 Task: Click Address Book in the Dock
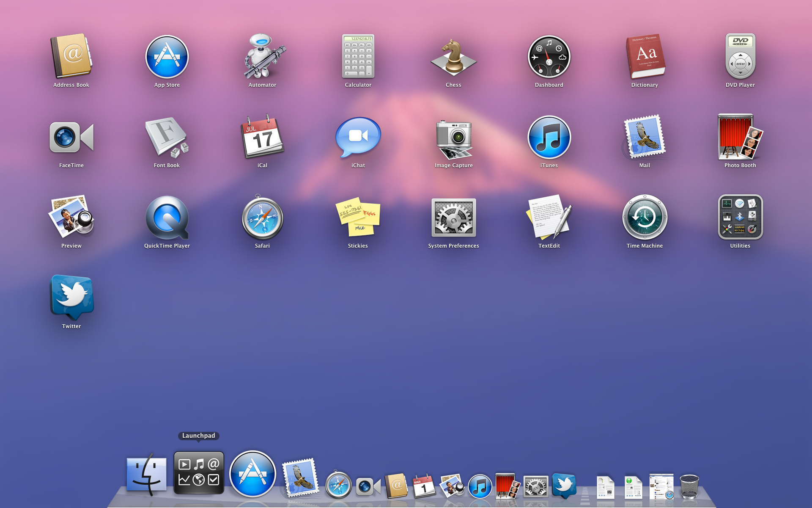(397, 486)
